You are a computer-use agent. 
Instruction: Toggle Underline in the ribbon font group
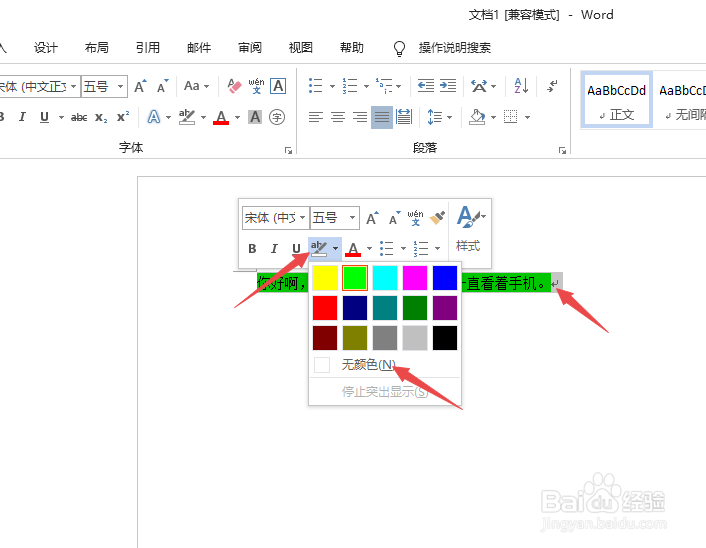click(44, 117)
